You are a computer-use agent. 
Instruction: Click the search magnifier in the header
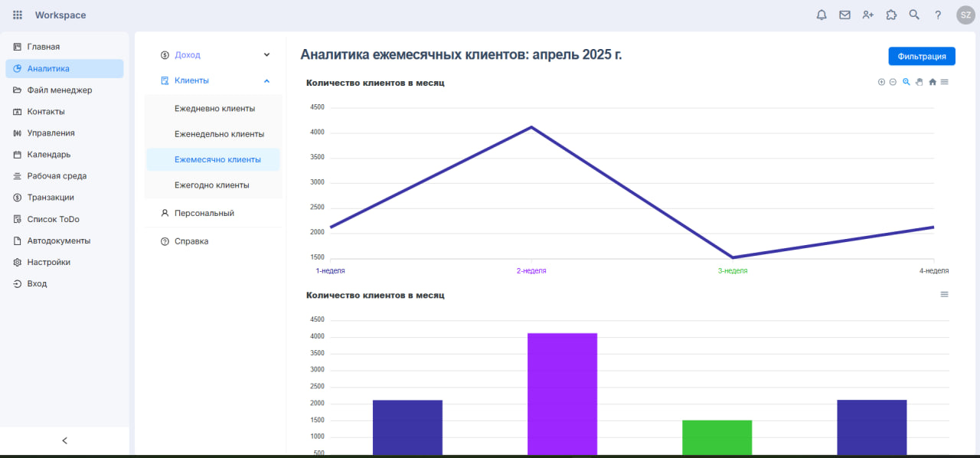[914, 15]
